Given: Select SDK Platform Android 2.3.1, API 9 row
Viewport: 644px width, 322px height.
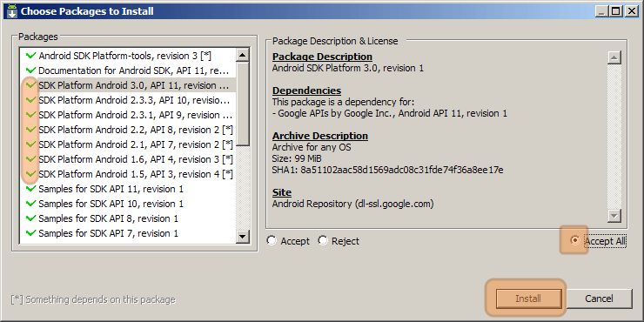Looking at the screenshot, I should click(128, 115).
